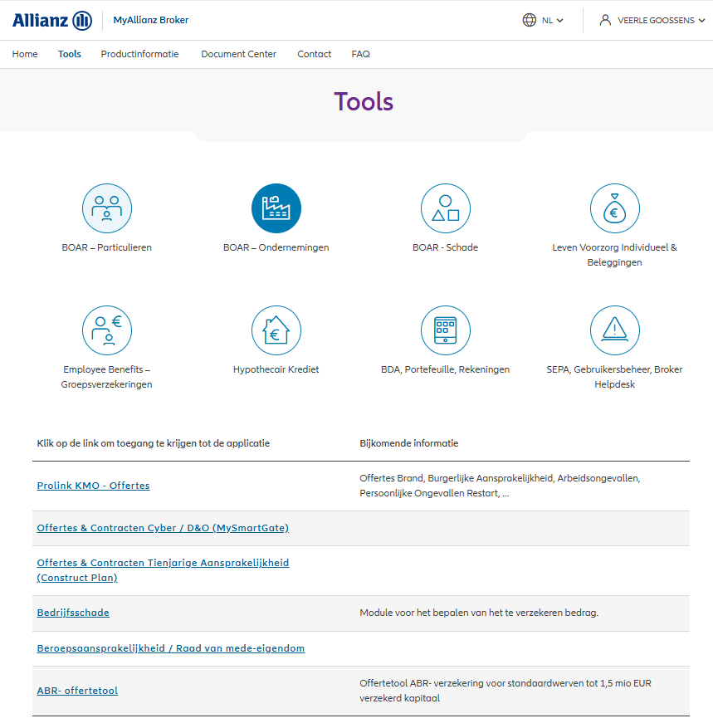Open Beroepsaansprakelijkheid / Raad van mede-eigendom link
Screen dimensions: 713x728
[170, 648]
